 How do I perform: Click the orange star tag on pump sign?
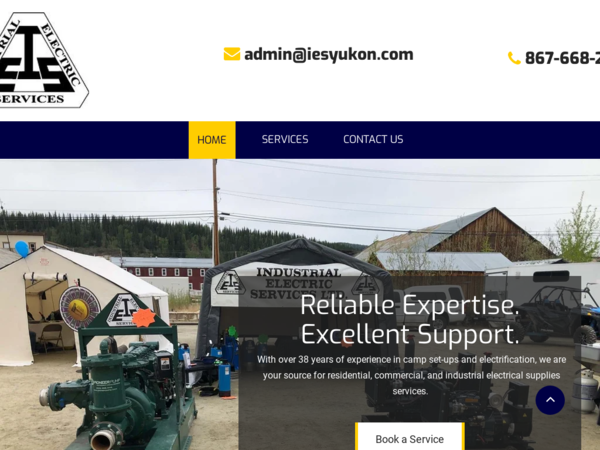click(143, 317)
